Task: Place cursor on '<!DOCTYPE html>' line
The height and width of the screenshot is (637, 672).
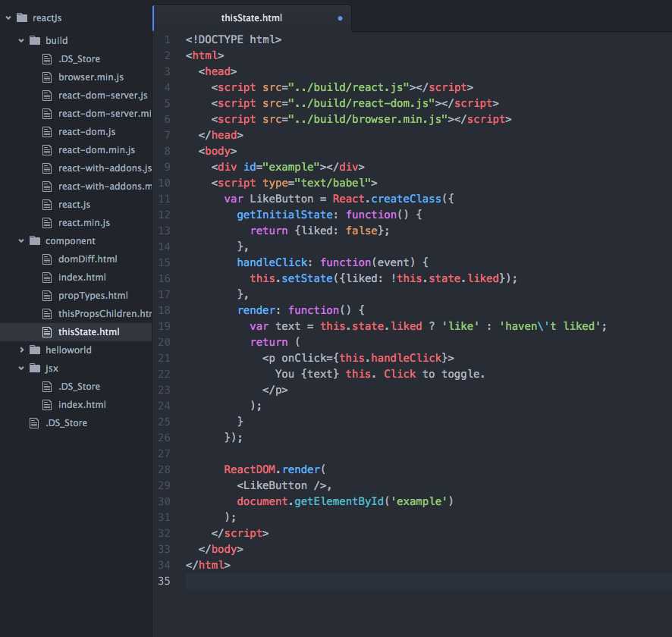Action: [234, 39]
